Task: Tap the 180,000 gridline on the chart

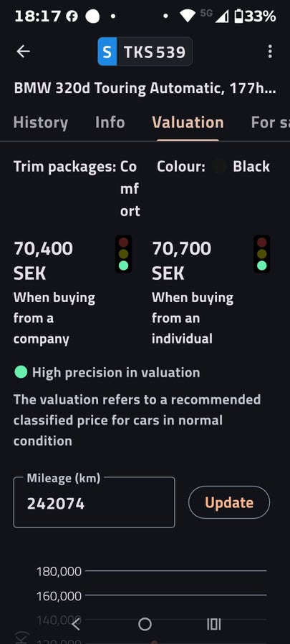Action: (x=175, y=571)
